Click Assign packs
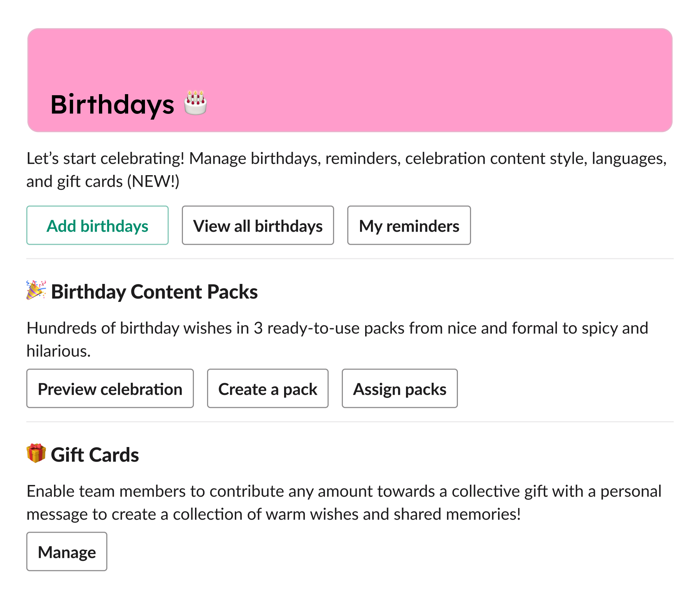Viewport: 700px width, 597px height. [x=399, y=388]
